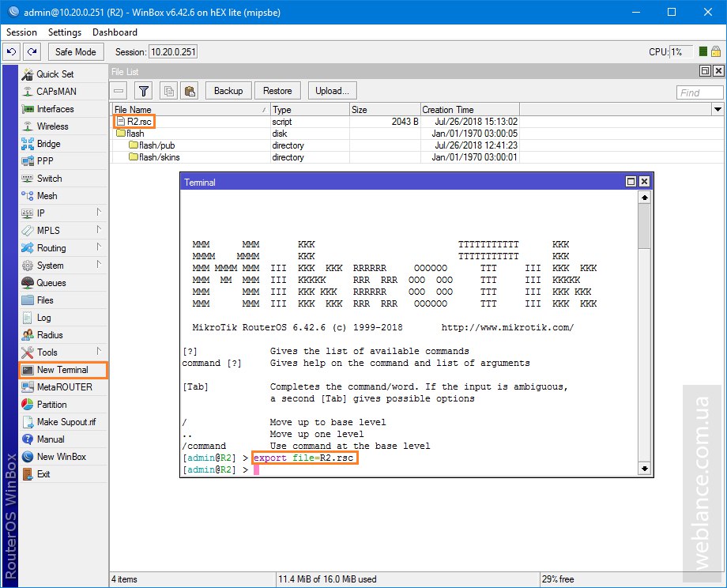727x588 pixels.
Task: Click Exit in the sidebar
Action: (63, 474)
